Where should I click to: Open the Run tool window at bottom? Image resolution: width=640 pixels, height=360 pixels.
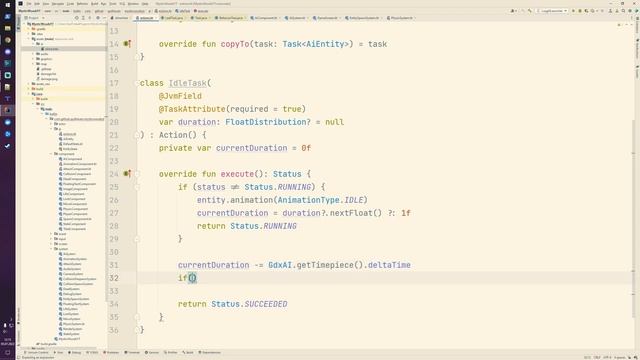coord(59,352)
